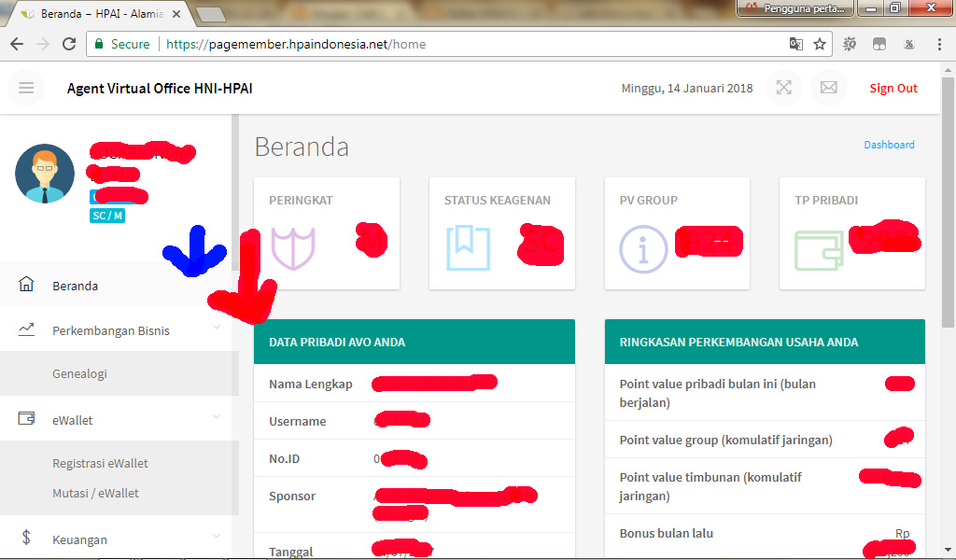
Task: Reload the page with refresh icon
Action: tap(69, 44)
